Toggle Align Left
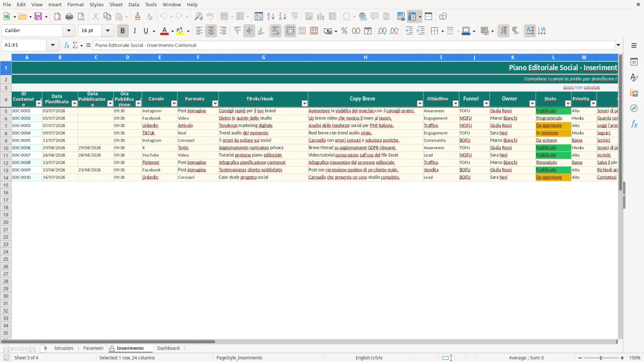Viewport: 644px width, 362px height. pyautogui.click(x=199, y=31)
